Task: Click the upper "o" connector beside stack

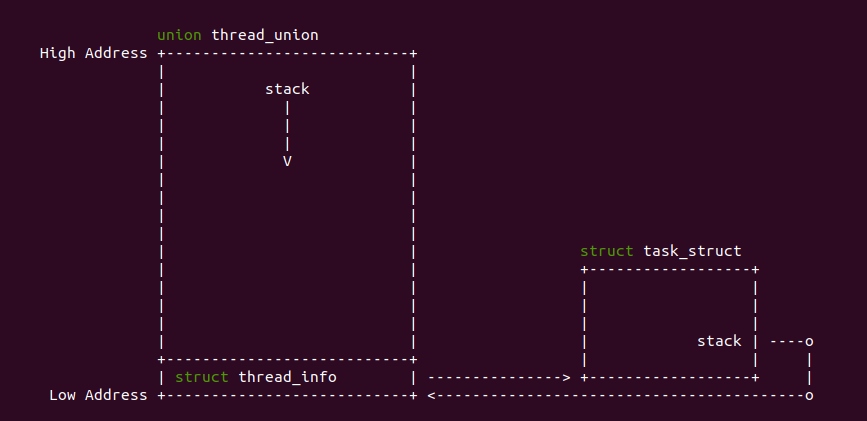Action: point(809,341)
